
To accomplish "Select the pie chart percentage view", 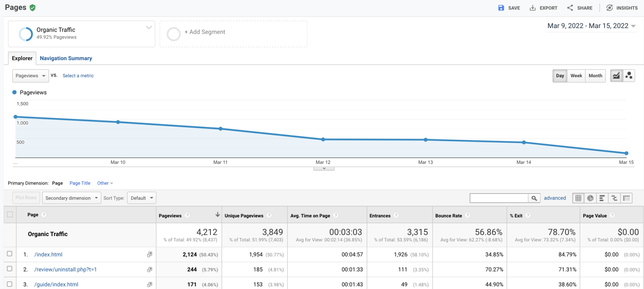I will click(x=590, y=198).
